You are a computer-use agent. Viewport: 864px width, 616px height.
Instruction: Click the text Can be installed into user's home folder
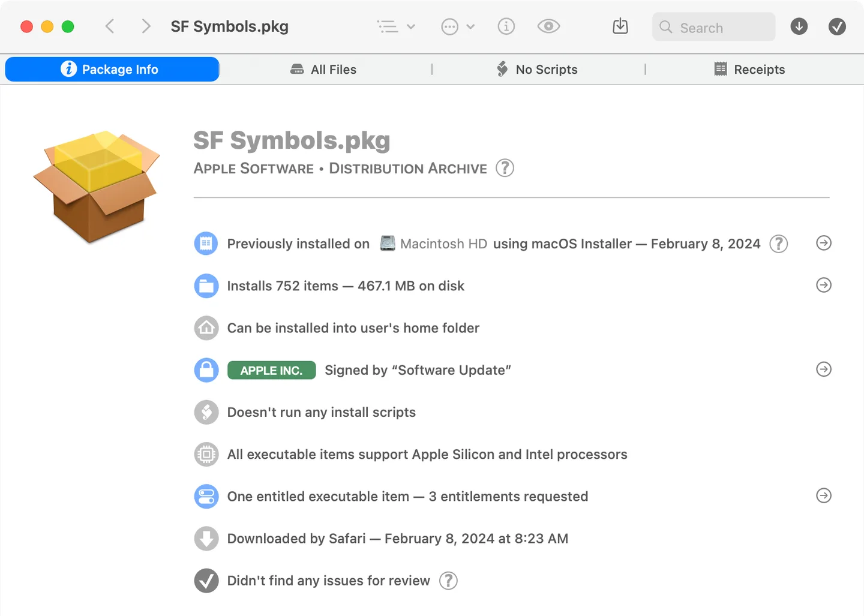tap(353, 328)
